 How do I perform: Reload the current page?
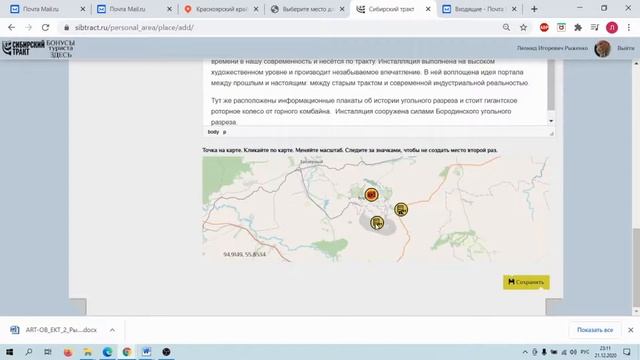[x=45, y=27]
